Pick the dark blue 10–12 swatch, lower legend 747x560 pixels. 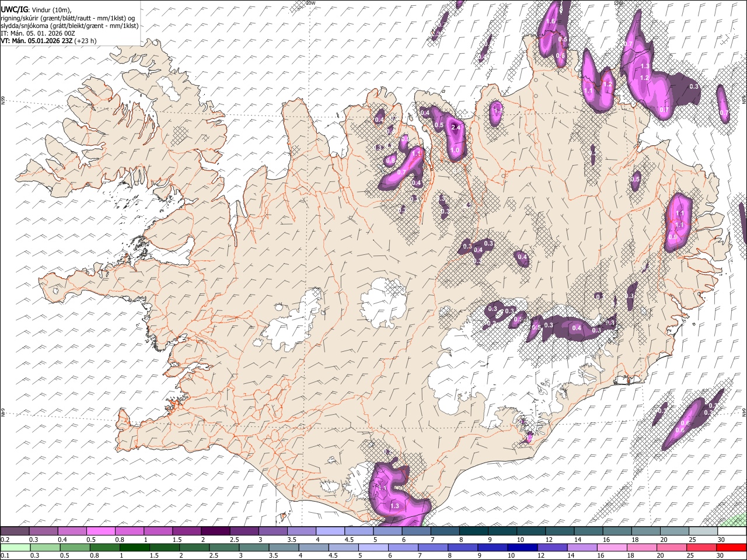click(523, 547)
